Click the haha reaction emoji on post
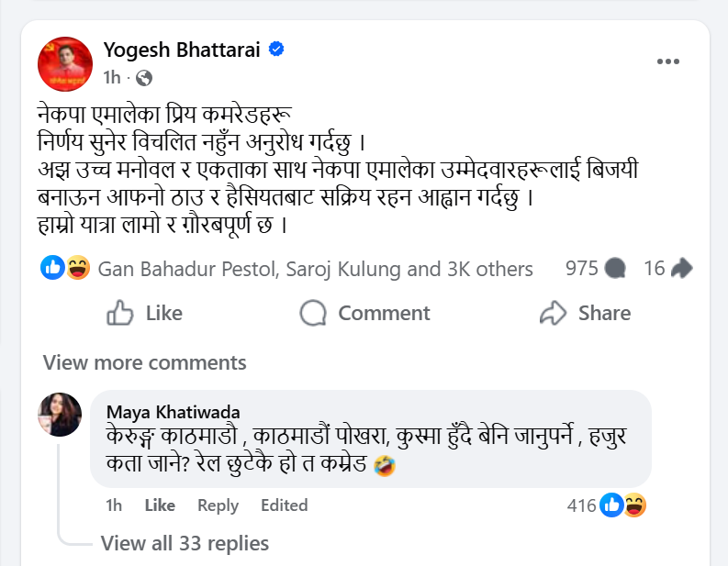 tap(77, 269)
